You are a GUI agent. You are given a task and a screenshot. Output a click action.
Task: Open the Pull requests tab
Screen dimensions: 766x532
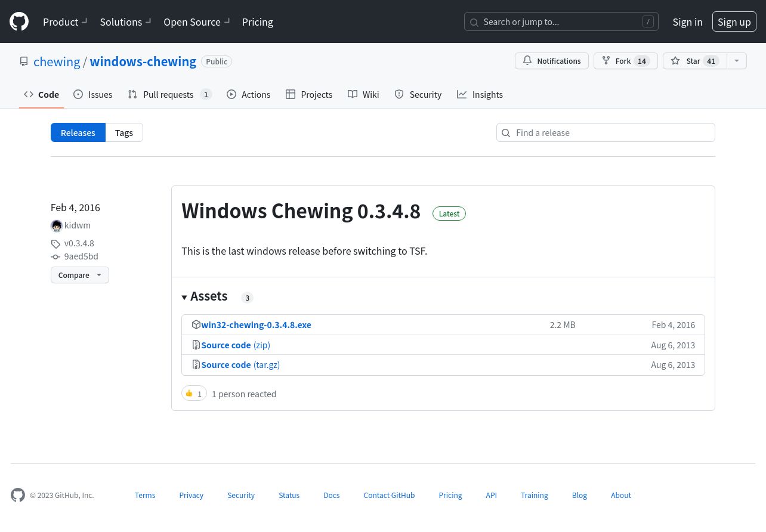coord(169,94)
